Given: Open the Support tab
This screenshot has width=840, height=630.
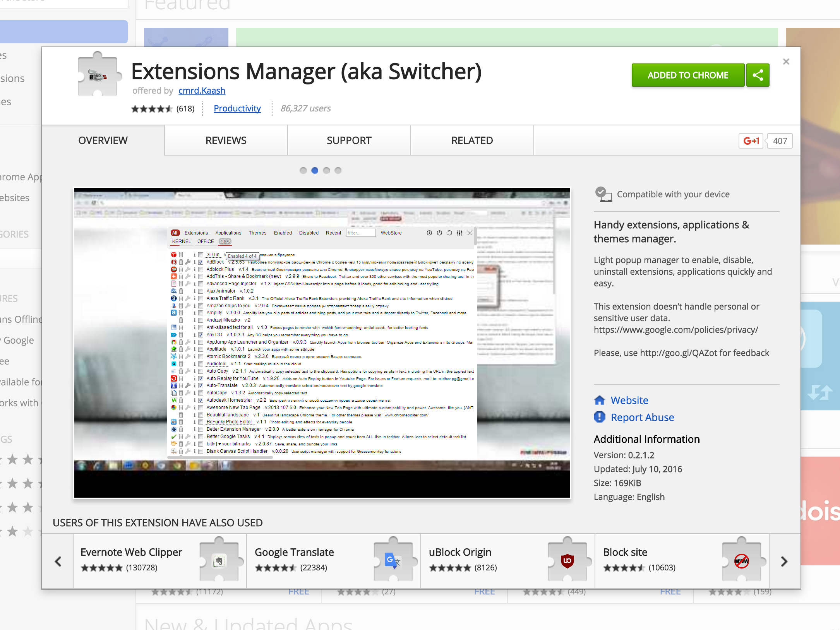Looking at the screenshot, I should click(349, 140).
